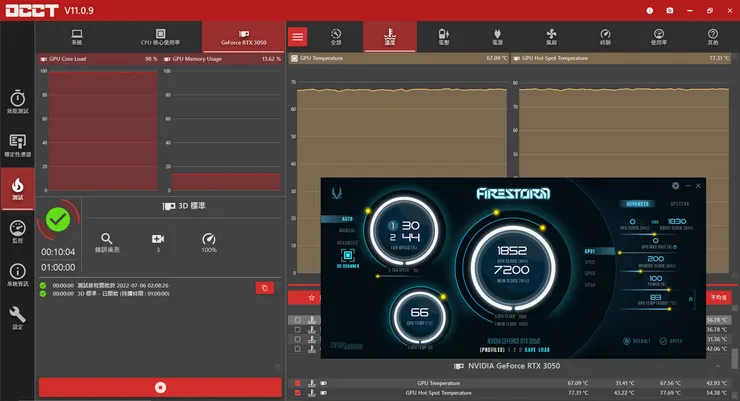Click the memory clock slider handle
Image resolution: width=740 pixels, height=401 pixels.
[x=640, y=271]
